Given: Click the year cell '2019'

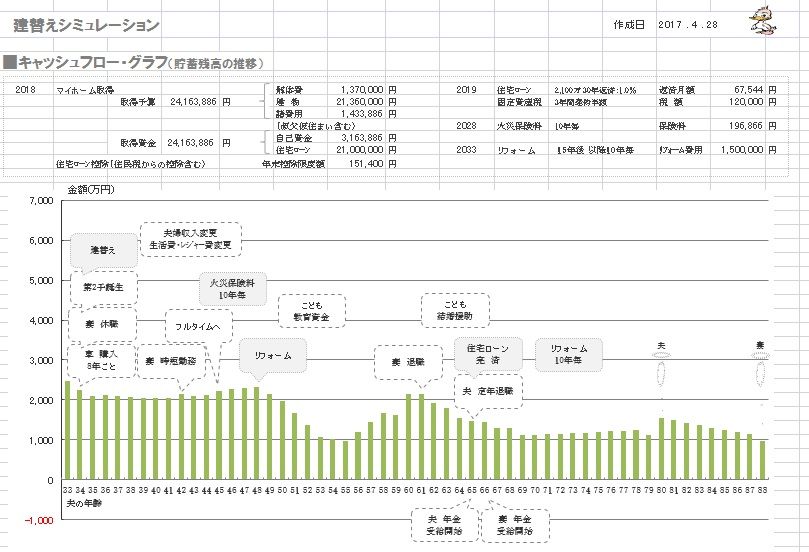Looking at the screenshot, I should click(466, 90).
